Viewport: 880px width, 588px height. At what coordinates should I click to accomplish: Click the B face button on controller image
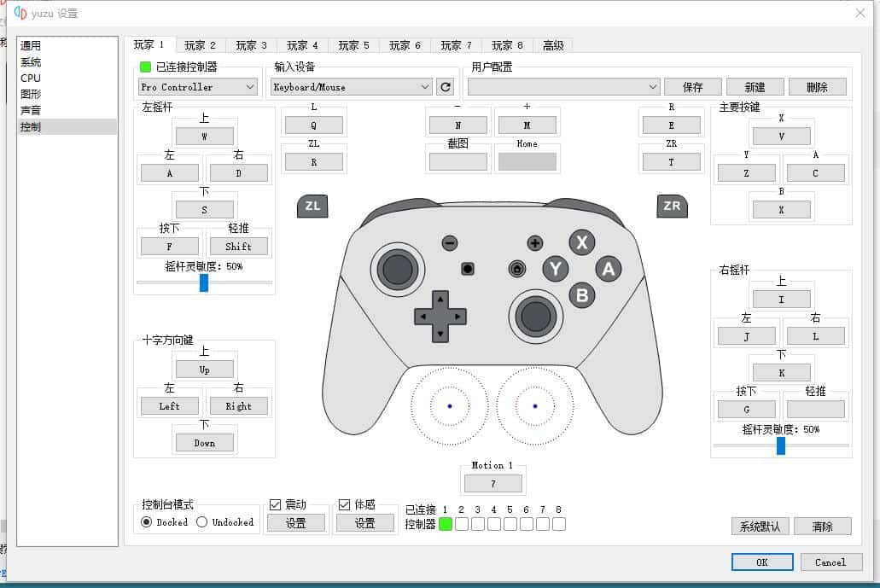click(x=582, y=295)
